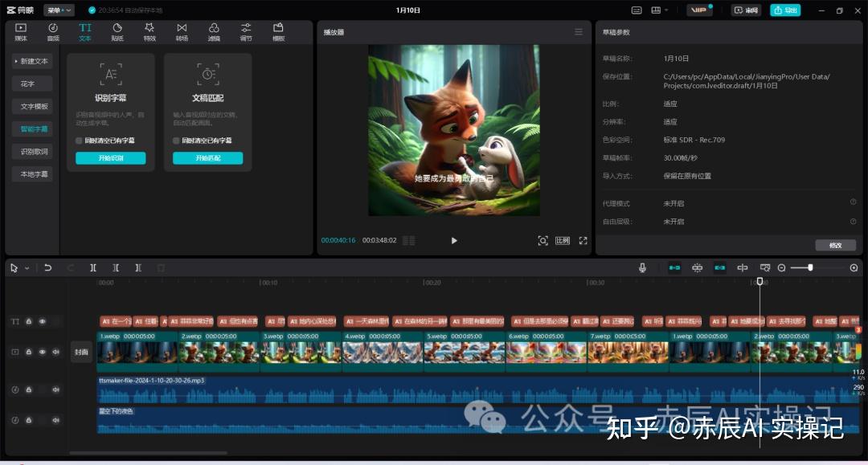Click the 开始匹配 button
This screenshot has width=868, height=465.
tap(207, 158)
